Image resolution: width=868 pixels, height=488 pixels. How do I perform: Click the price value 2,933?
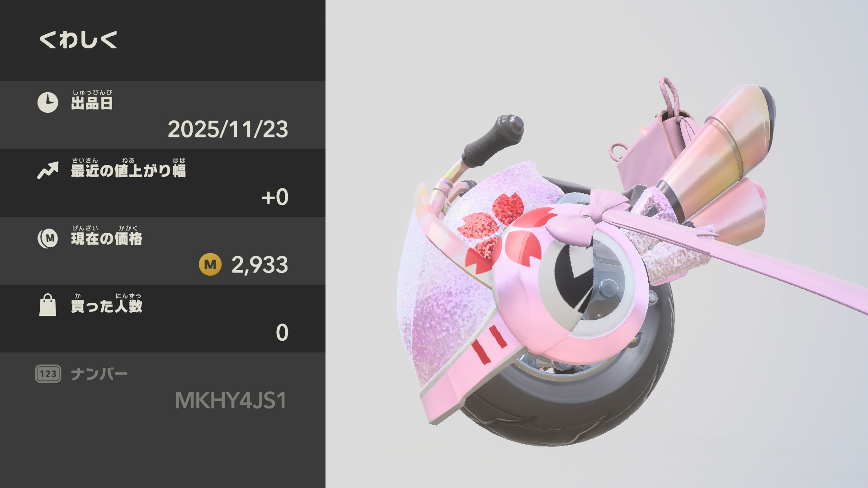[259, 265]
